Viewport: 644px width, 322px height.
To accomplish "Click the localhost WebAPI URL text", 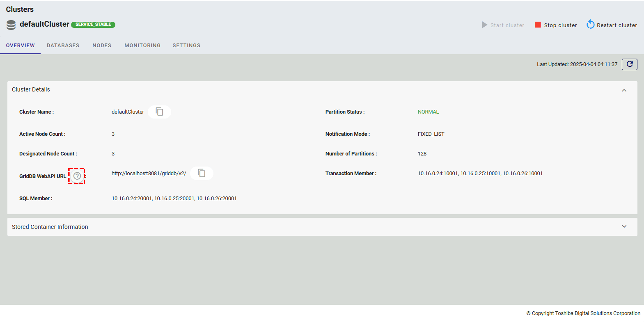I will [149, 173].
